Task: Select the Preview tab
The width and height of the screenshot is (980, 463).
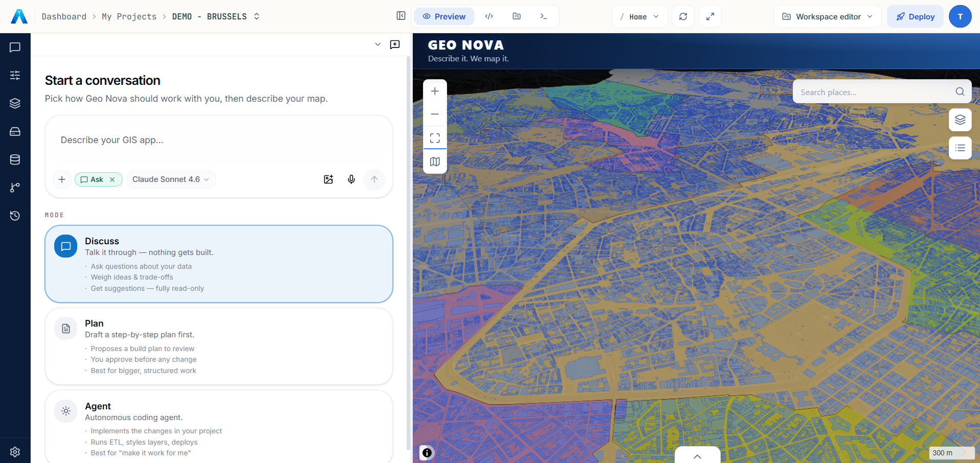Action: pos(444,16)
